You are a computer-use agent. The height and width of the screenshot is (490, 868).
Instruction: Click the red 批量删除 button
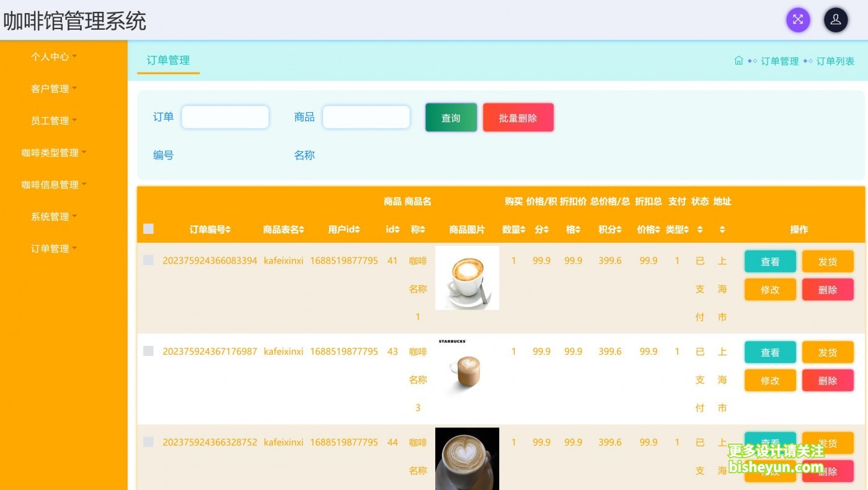tap(518, 118)
